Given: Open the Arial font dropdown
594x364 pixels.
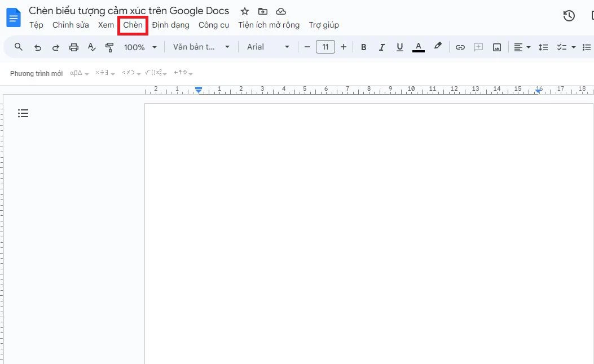Looking at the screenshot, I should click(x=267, y=47).
